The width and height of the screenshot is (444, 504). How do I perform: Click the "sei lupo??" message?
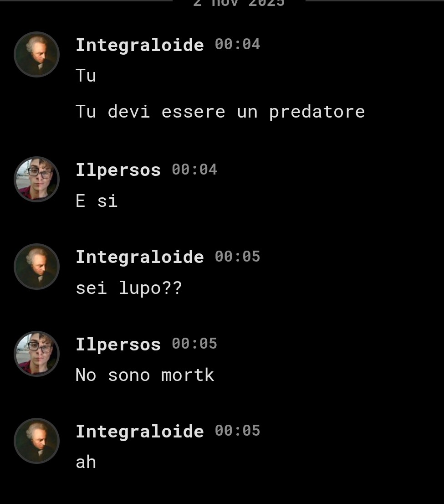click(129, 288)
